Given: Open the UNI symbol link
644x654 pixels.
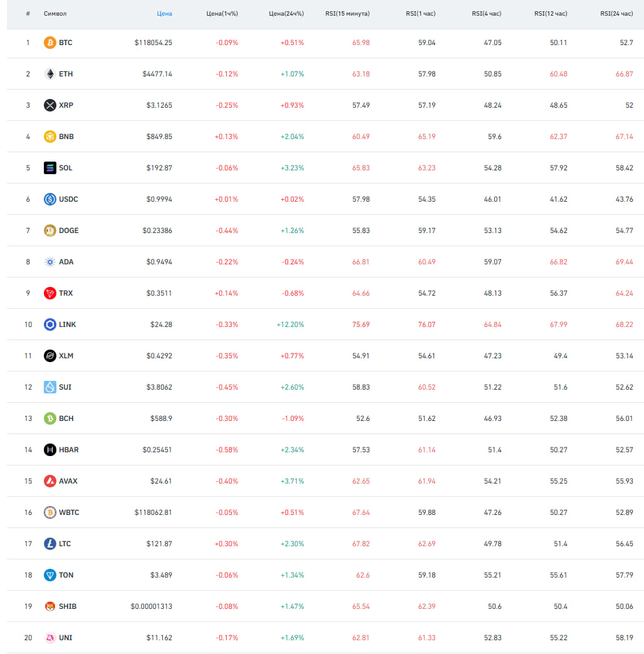Looking at the screenshot, I should pyautogui.click(x=66, y=638).
